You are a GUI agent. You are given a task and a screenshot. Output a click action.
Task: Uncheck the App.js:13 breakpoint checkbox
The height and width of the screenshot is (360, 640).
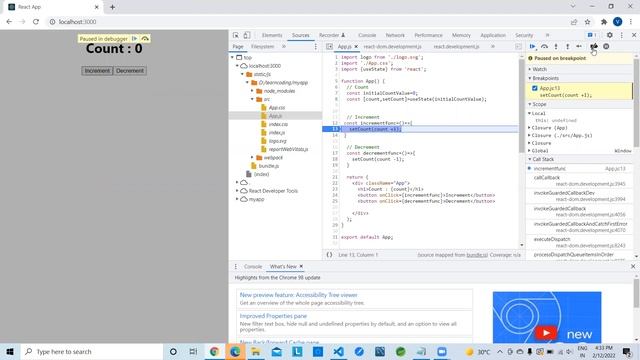[535, 88]
